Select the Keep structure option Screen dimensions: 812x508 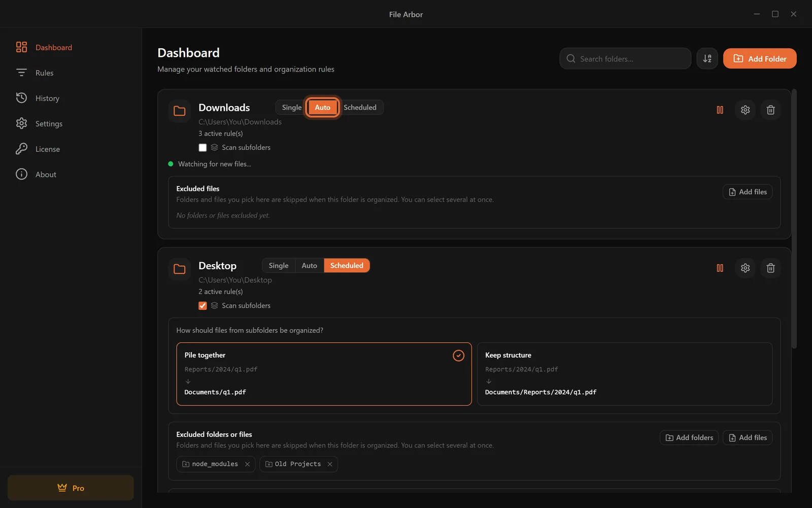(625, 374)
